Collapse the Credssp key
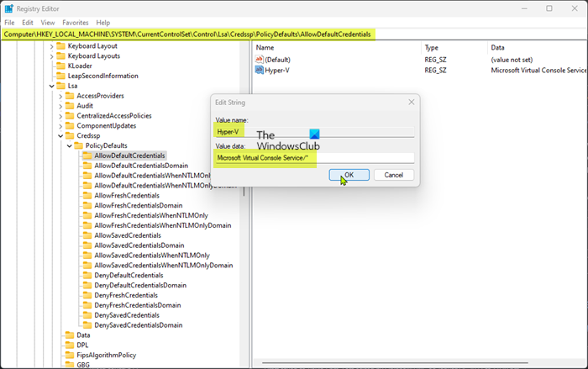The height and width of the screenshot is (369, 588). pos(60,136)
